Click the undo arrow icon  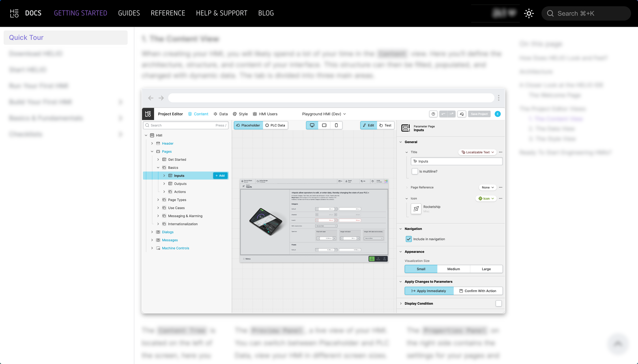tap(443, 114)
